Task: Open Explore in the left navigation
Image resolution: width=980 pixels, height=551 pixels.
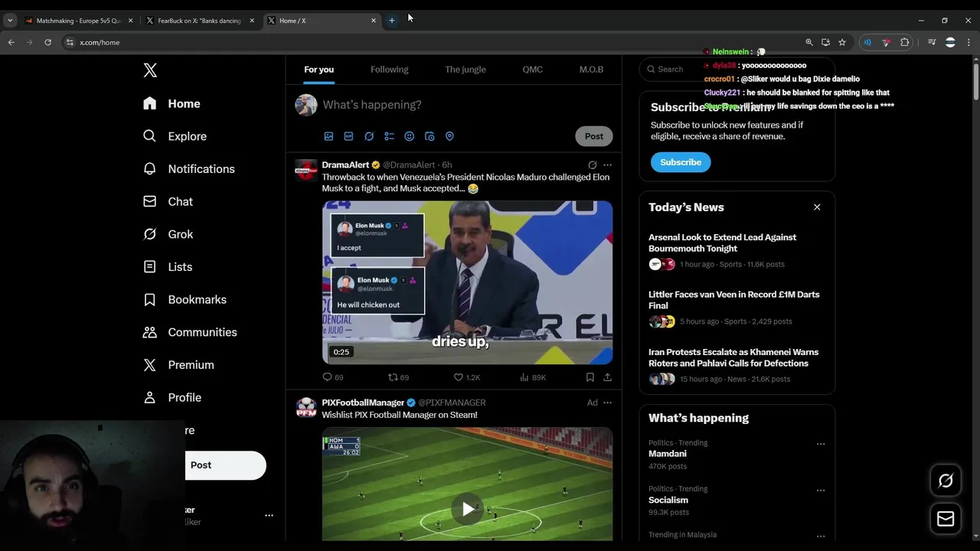Action: pos(175,136)
